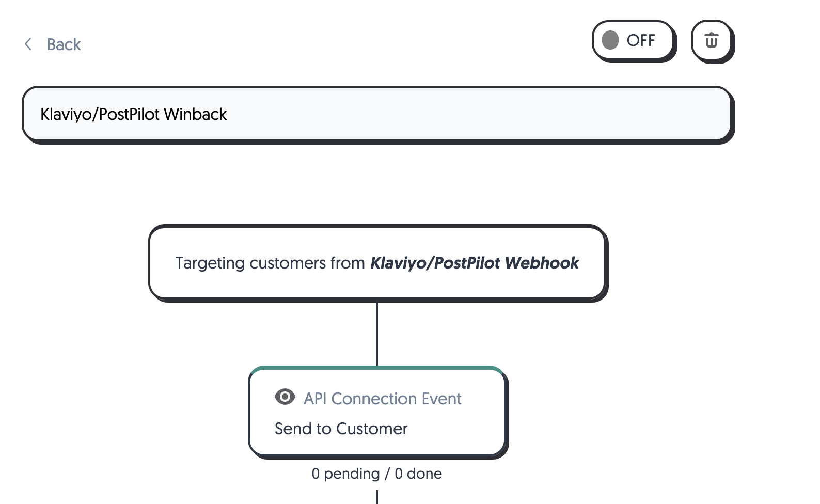Image resolution: width=820 pixels, height=504 pixels.
Task: Edit the Klaviyo/PostPilot Winback name field
Action: click(x=377, y=114)
